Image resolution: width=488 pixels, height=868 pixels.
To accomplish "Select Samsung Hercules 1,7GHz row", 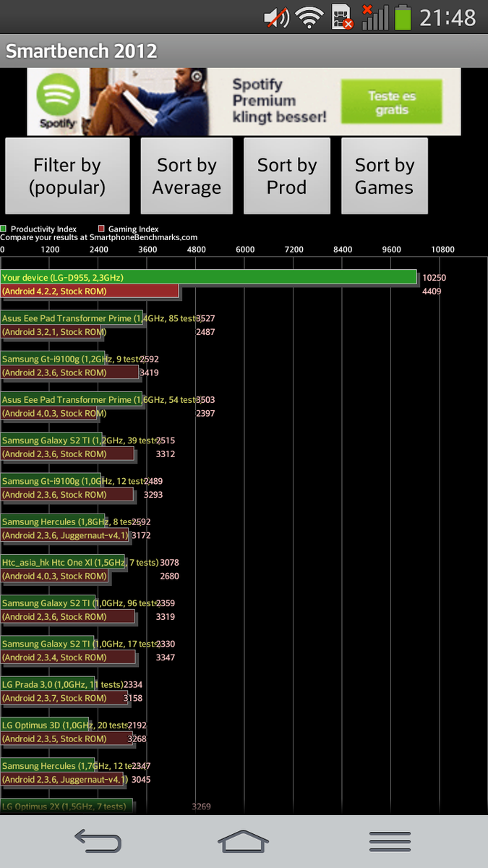I will (76, 772).
